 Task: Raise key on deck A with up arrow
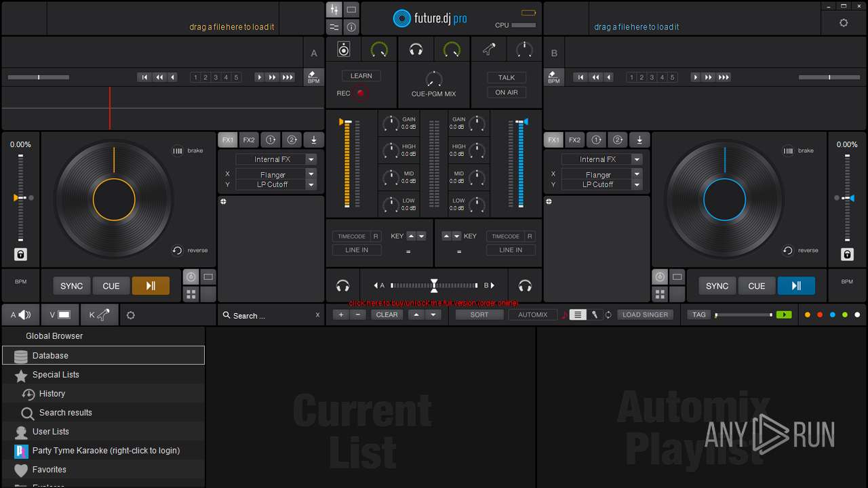point(411,236)
